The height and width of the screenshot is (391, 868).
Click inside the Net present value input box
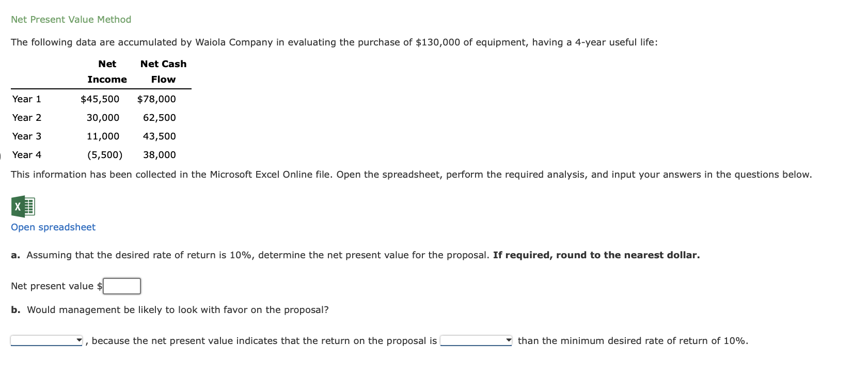point(121,286)
